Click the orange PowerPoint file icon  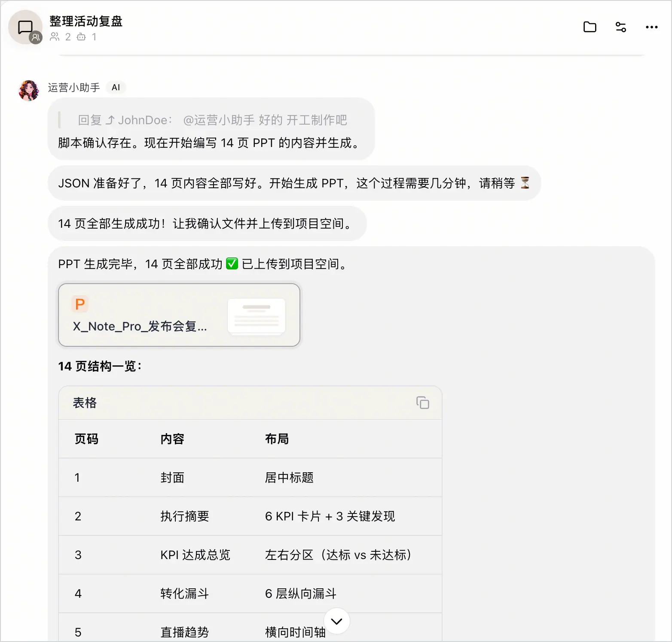[80, 304]
